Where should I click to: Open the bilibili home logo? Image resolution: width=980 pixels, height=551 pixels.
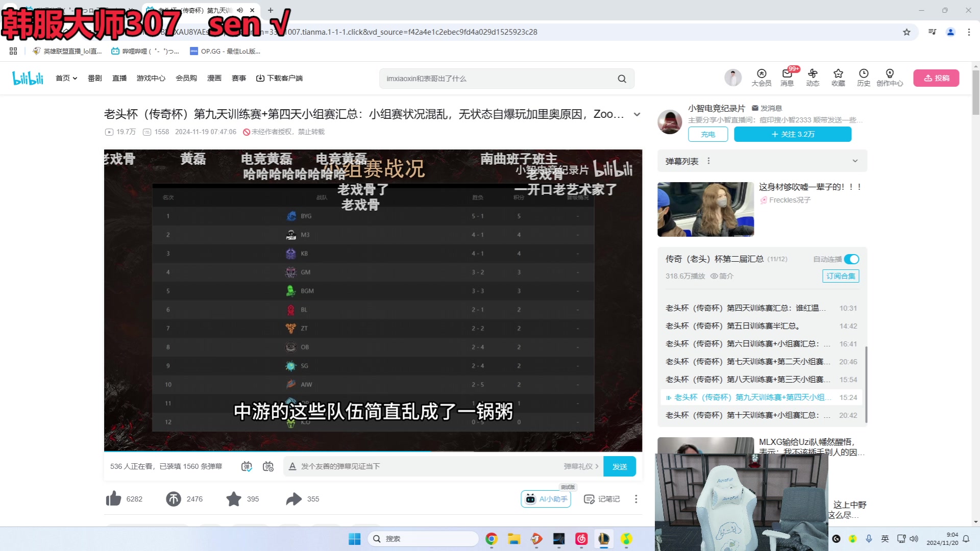(28, 78)
